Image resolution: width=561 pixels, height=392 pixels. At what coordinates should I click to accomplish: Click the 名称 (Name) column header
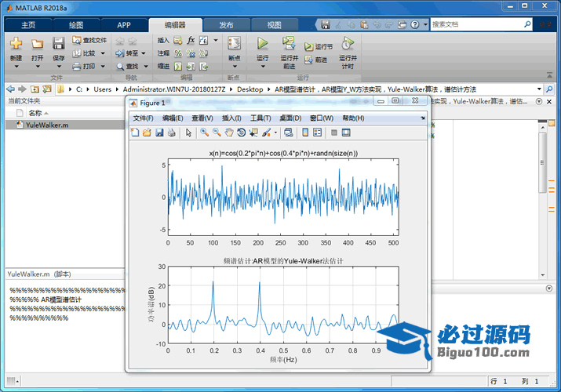[x=35, y=113]
